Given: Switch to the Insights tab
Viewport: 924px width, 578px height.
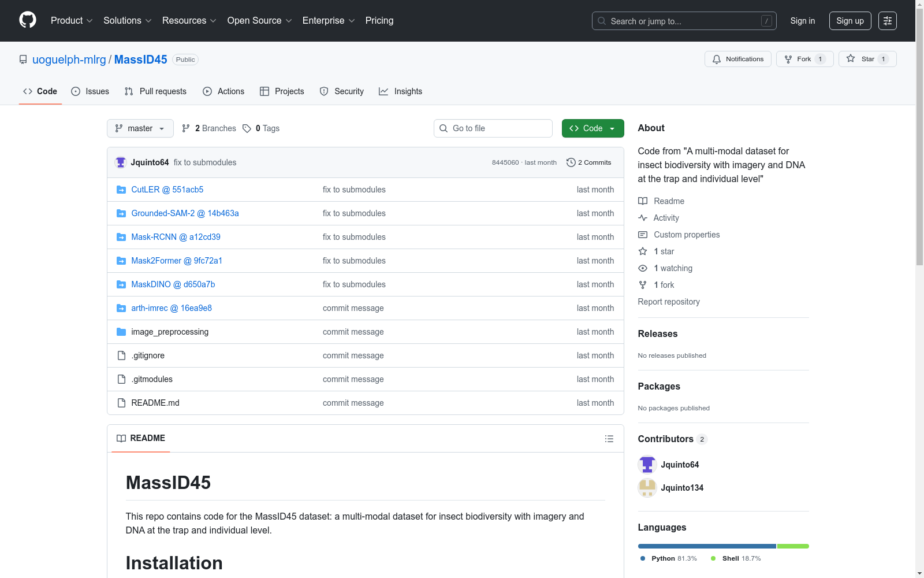Looking at the screenshot, I should pos(401,91).
